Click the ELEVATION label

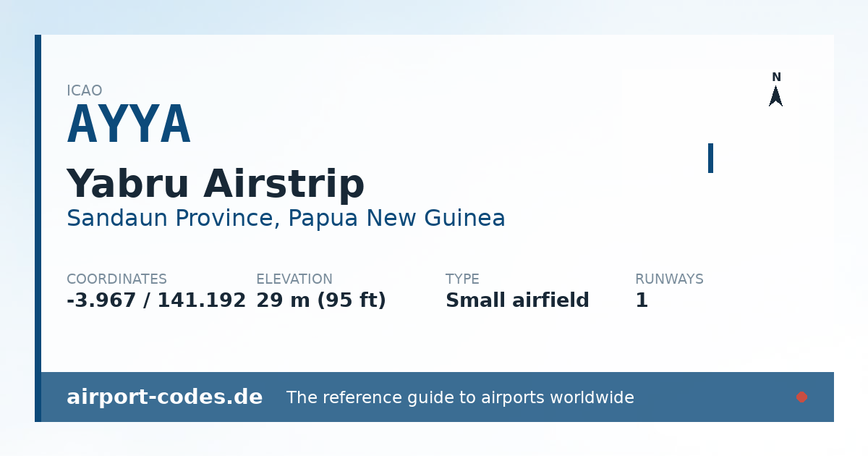click(294, 279)
